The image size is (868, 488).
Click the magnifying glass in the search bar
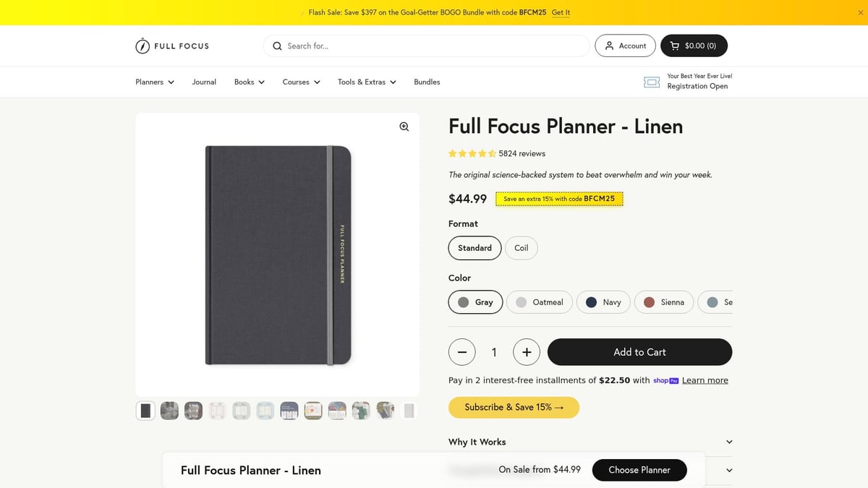coord(277,46)
